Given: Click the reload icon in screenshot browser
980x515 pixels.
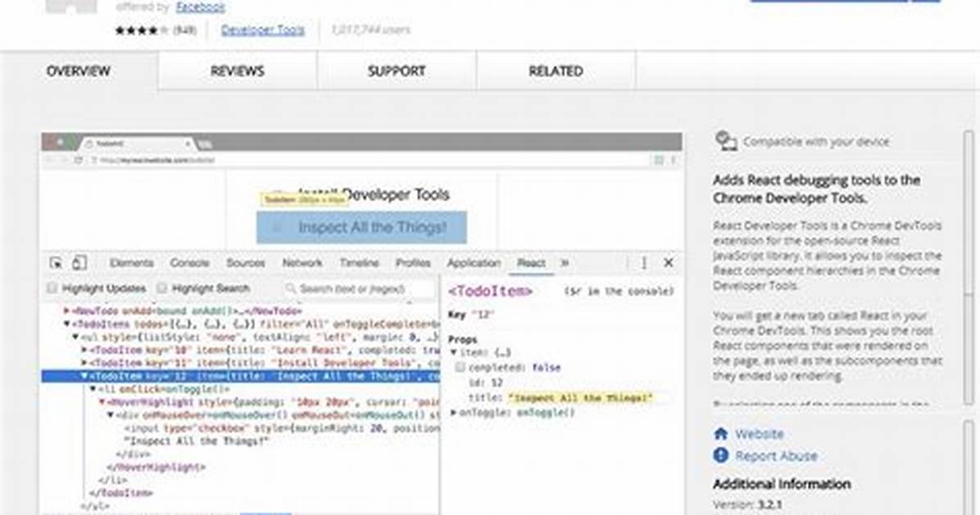Looking at the screenshot, I should point(78,161).
